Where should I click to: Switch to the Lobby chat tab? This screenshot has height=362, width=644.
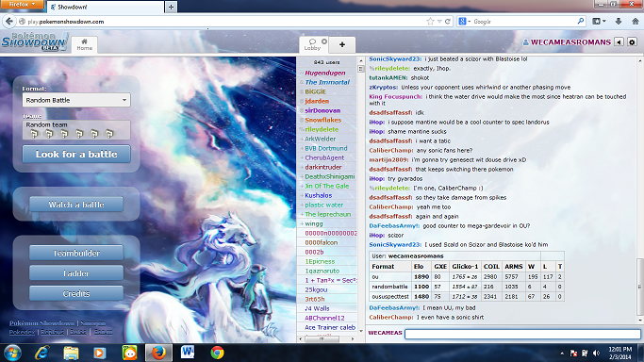click(x=312, y=44)
